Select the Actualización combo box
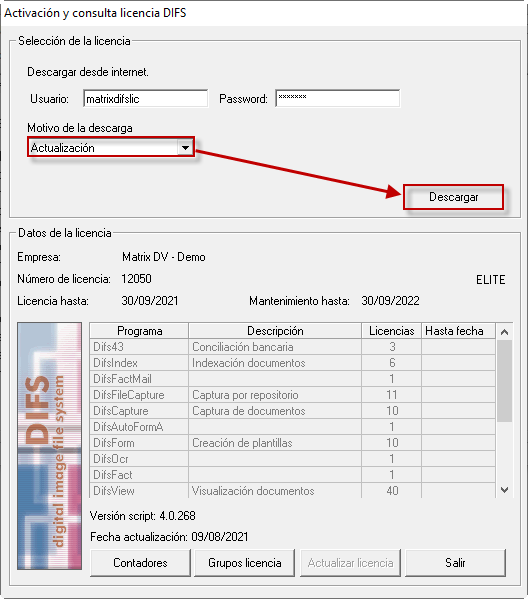Screen dimensions: 528x599 [111, 147]
